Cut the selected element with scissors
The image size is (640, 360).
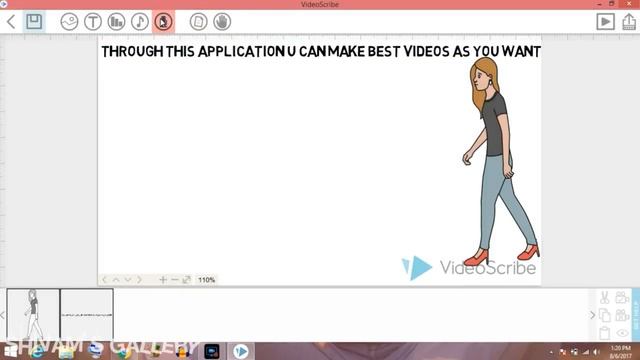604,298
